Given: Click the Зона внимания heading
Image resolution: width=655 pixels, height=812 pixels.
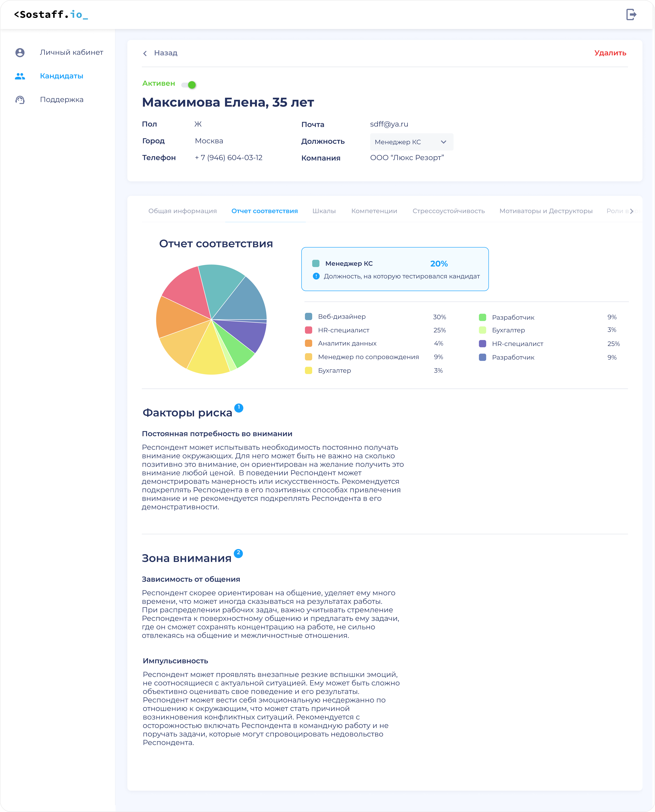Looking at the screenshot, I should click(186, 559).
